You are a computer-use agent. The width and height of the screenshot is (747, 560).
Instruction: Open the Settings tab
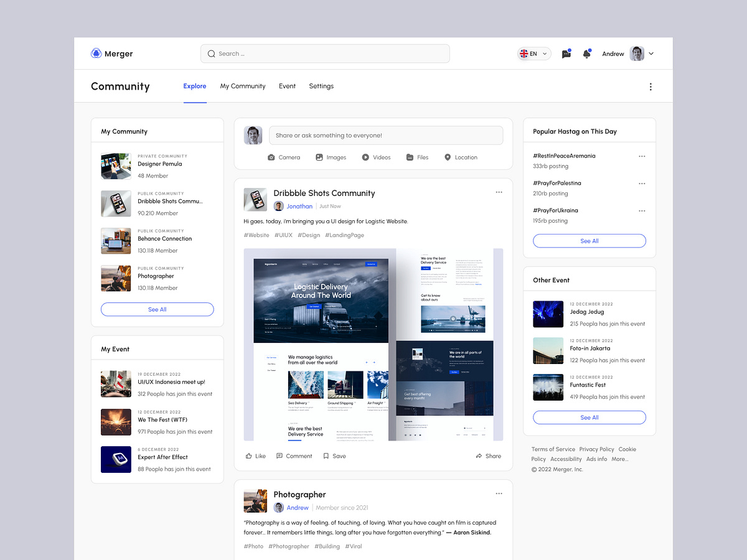coord(321,86)
